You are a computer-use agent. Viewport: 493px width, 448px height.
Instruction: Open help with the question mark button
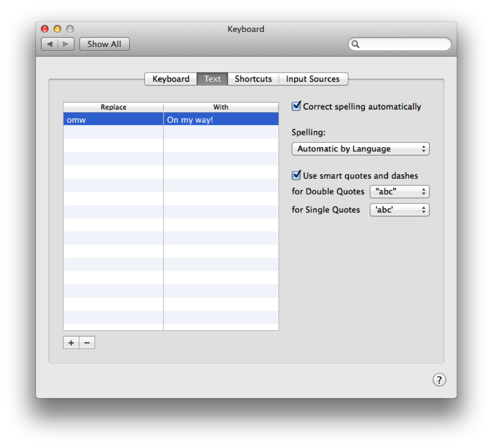click(x=439, y=380)
